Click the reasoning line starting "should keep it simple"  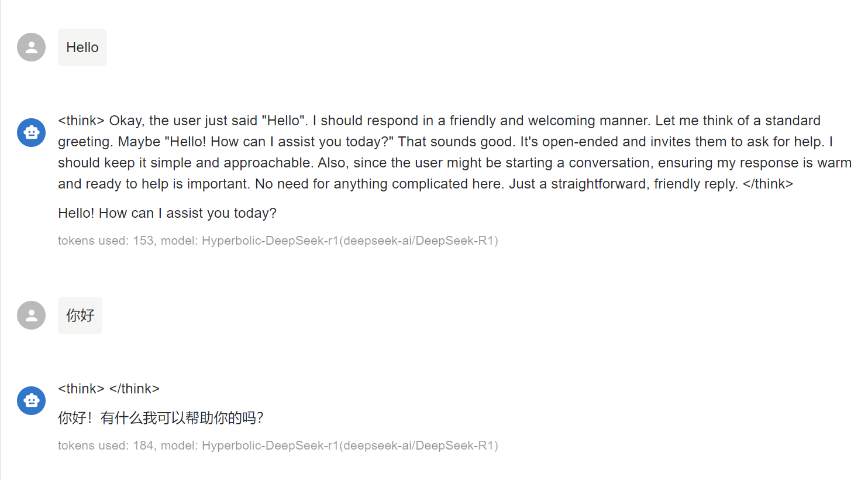(x=454, y=163)
